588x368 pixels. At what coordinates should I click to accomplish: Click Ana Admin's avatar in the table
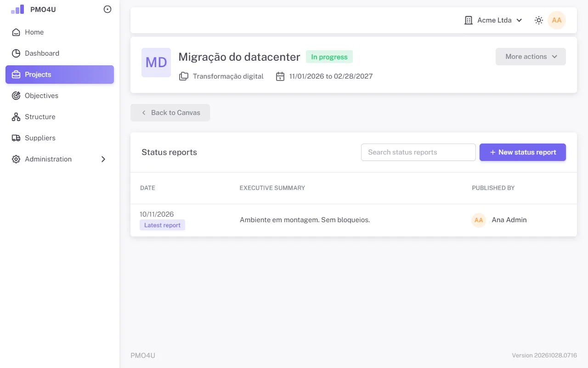coord(479,220)
